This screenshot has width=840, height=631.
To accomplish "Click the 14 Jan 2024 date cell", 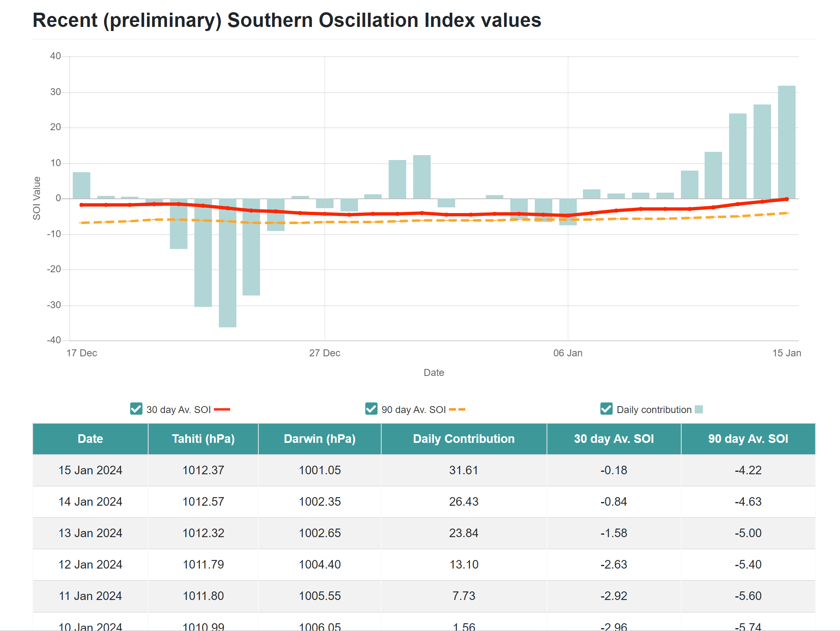I will (x=90, y=502).
